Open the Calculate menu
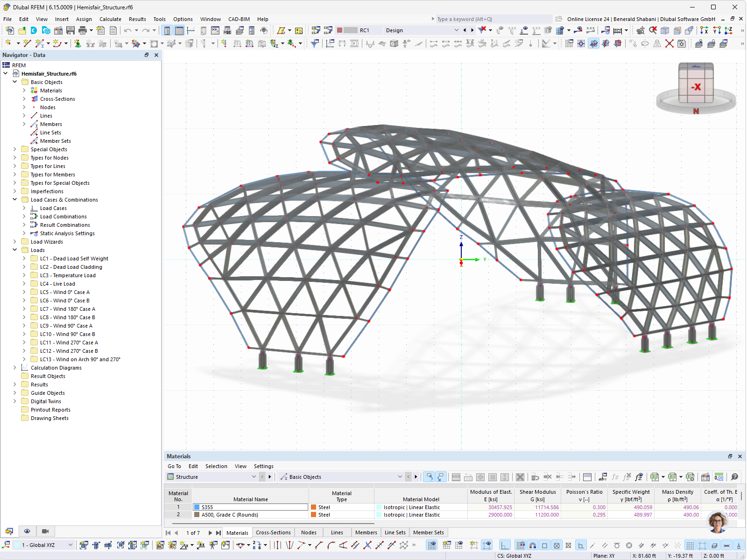This screenshot has height=560, width=747. 110,19
